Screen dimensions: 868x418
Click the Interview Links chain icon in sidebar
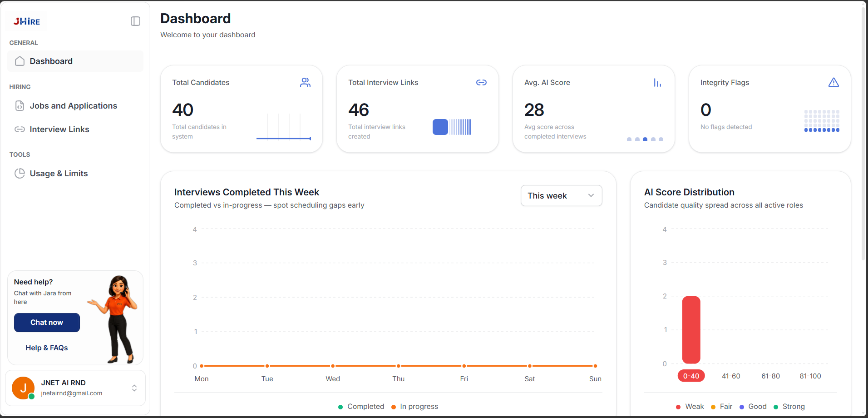pos(20,129)
